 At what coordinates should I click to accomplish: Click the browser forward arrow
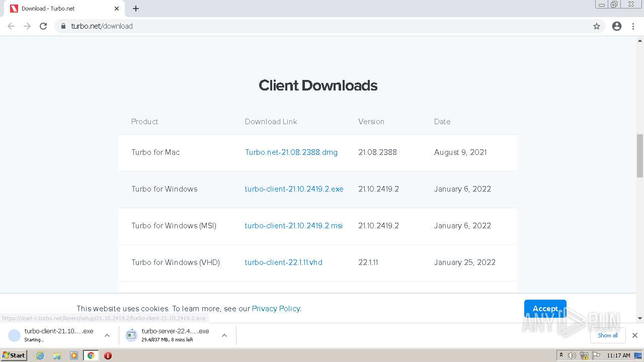click(x=27, y=26)
